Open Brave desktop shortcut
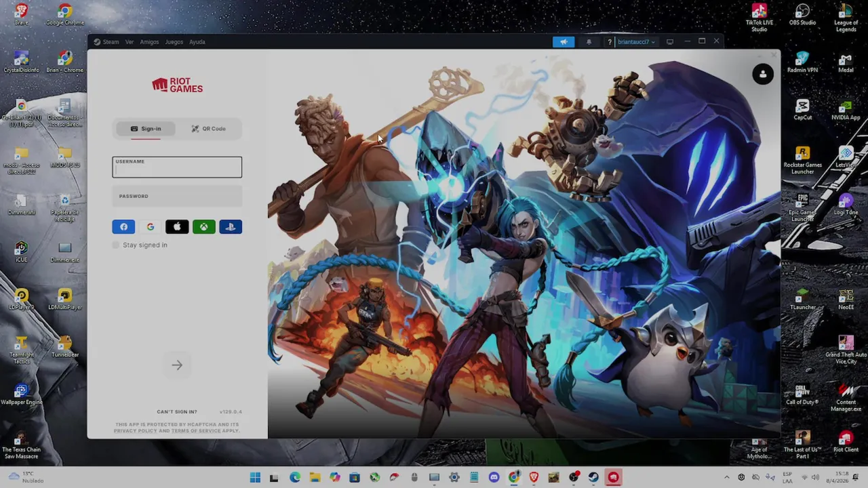This screenshot has width=868, height=488. coord(22,14)
